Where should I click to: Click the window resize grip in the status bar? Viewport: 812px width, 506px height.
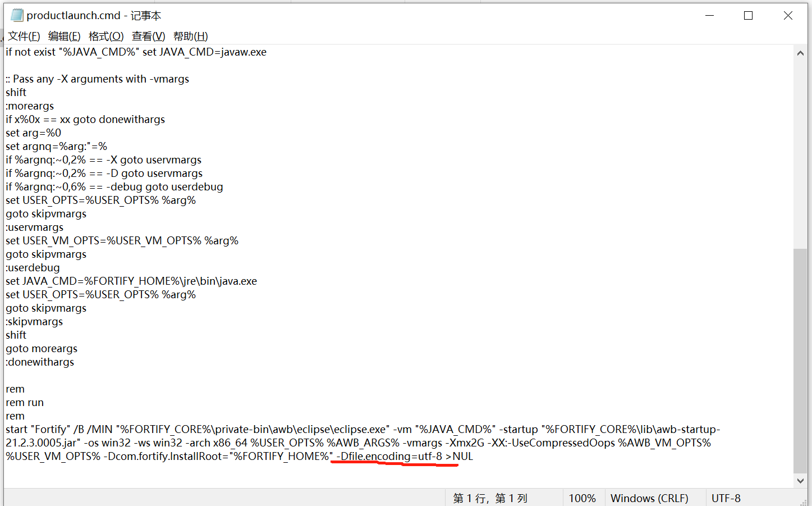click(x=803, y=502)
